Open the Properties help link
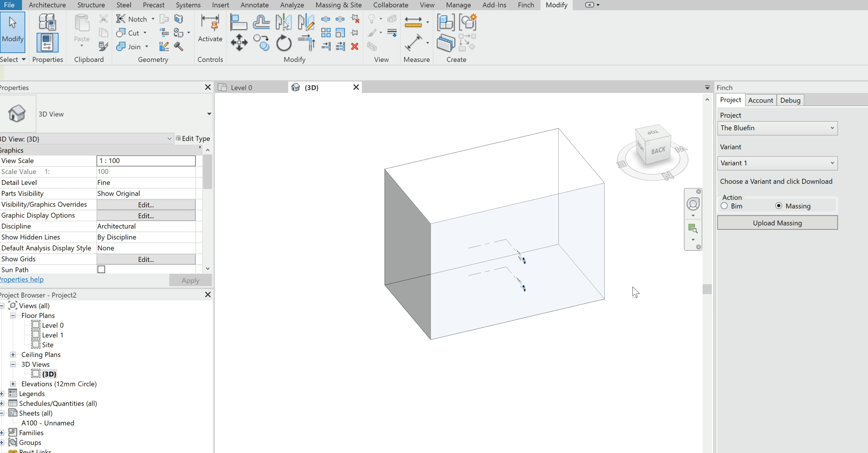 [22, 279]
